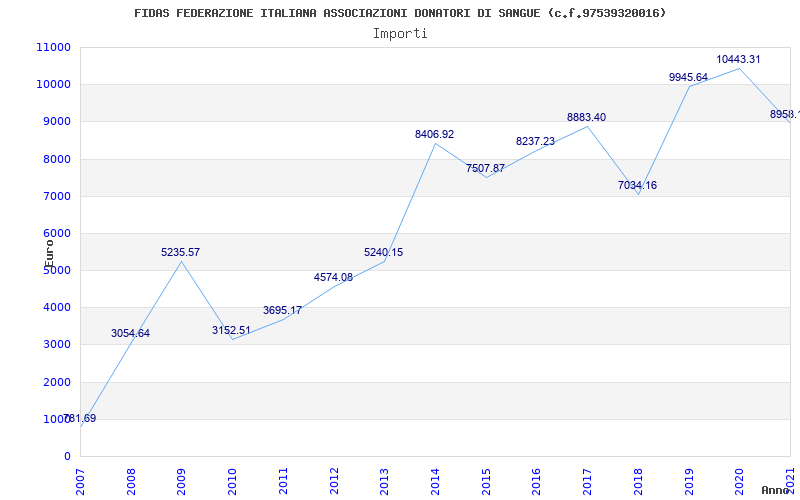Select the 4574.08 data label

click(x=333, y=278)
